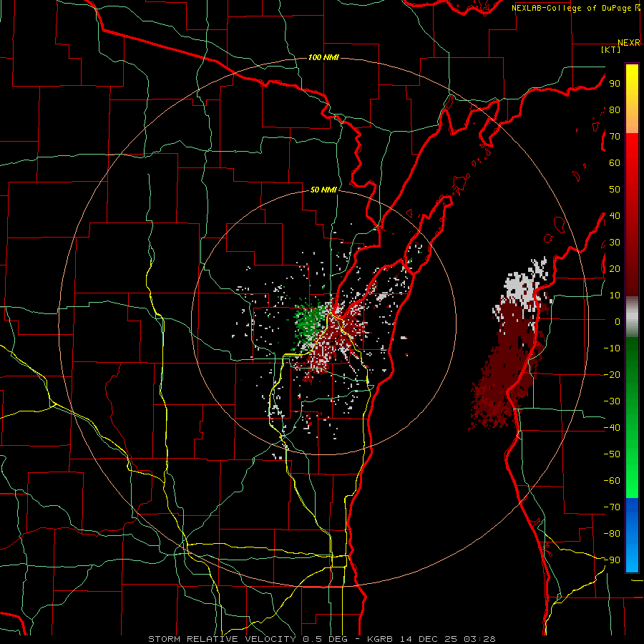The width and height of the screenshot is (644, 644).
Task: Select the 50 NMI range ring label
Action: [323, 190]
